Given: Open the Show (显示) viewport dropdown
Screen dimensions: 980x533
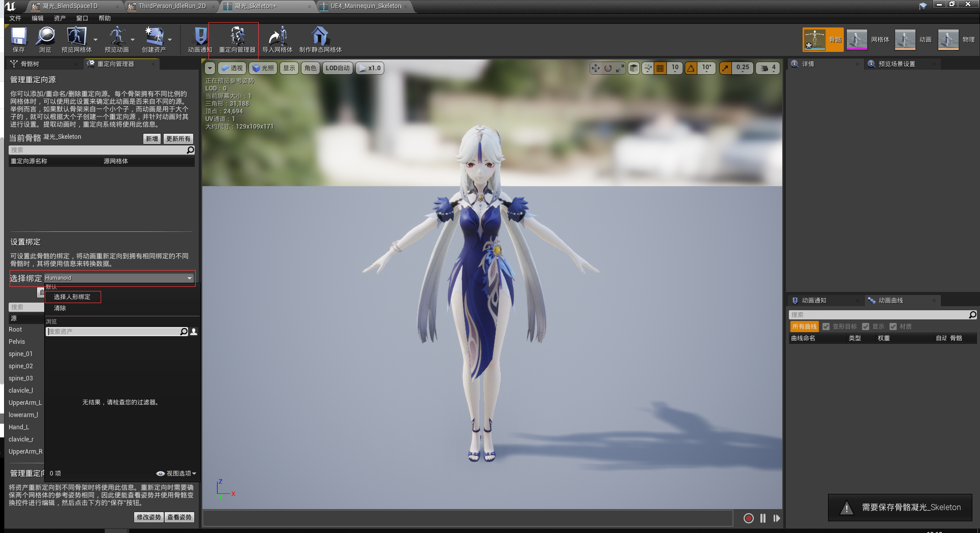Looking at the screenshot, I should pyautogui.click(x=289, y=68).
